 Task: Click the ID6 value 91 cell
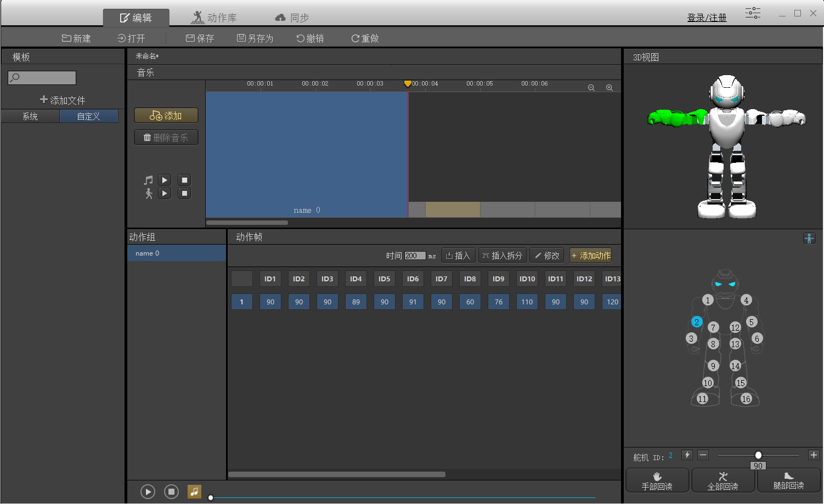point(413,302)
